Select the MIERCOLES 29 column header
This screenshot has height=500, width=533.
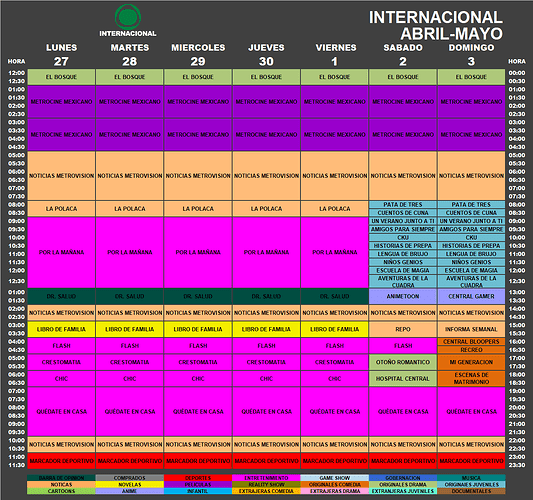click(x=198, y=54)
